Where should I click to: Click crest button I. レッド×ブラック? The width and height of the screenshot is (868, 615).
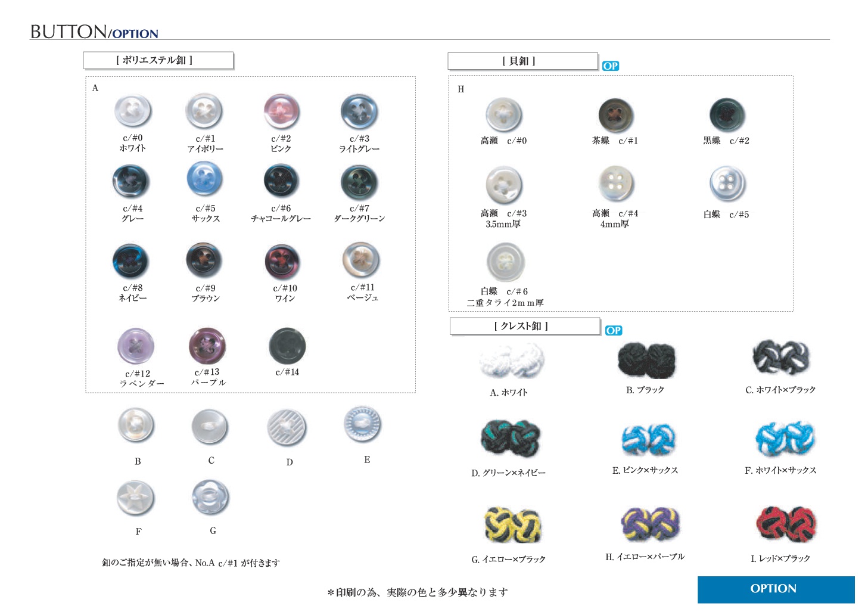click(x=786, y=524)
